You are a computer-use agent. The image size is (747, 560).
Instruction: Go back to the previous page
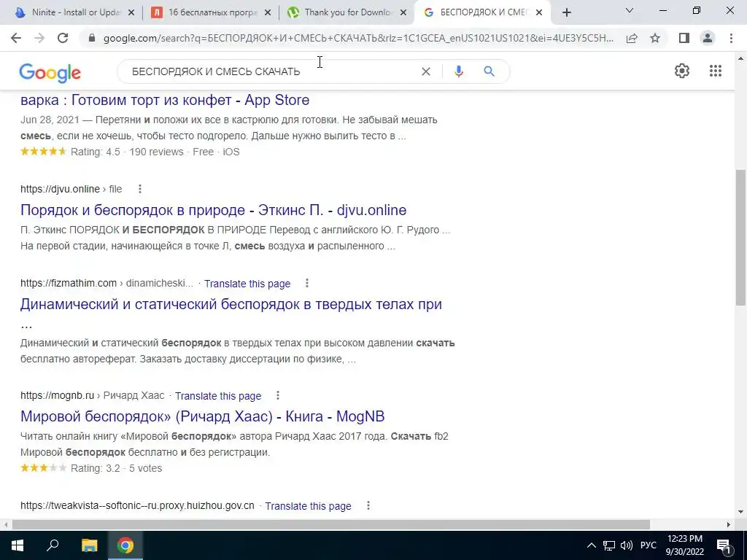pos(16,38)
